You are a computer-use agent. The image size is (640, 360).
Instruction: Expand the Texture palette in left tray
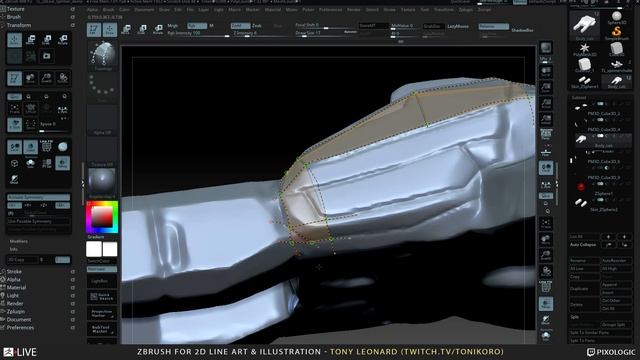tap(15, 9)
